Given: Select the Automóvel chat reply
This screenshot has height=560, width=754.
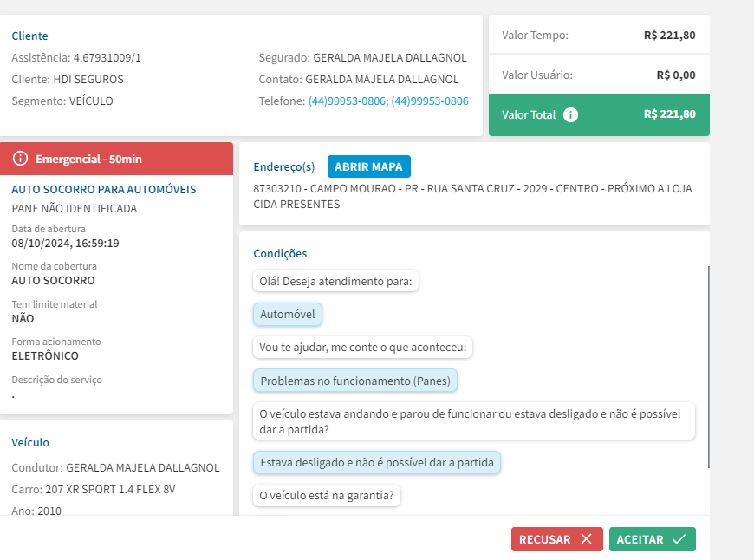Looking at the screenshot, I should coord(288,315).
